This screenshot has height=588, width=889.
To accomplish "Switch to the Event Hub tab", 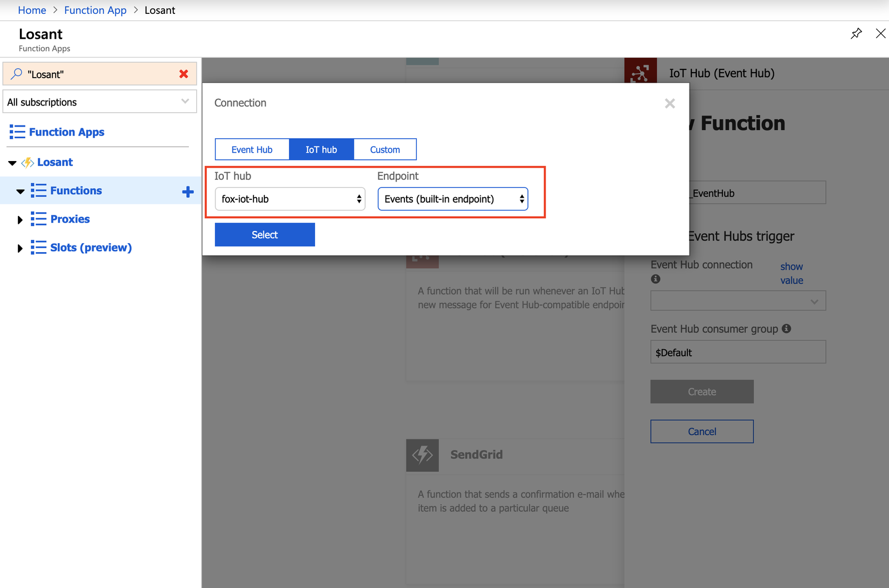I will coord(252,149).
